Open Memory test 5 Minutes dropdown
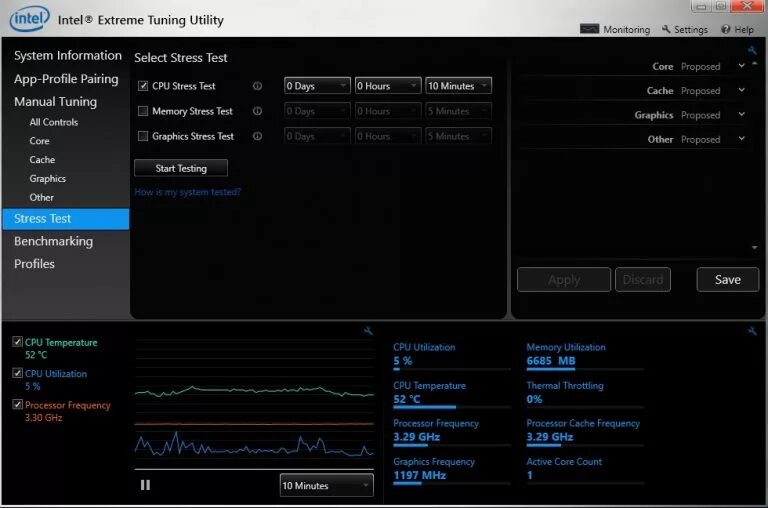 click(x=458, y=111)
